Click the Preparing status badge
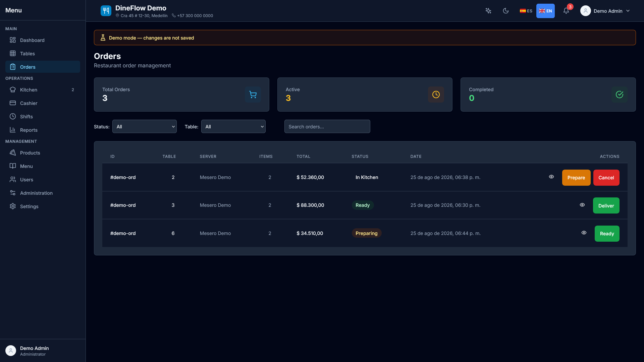The image size is (644, 362). click(367, 233)
